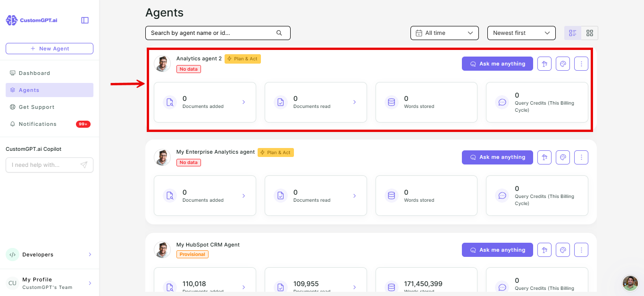Open three-dot menu for Analytics agent 2
This screenshot has width=644, height=296.
581,64
